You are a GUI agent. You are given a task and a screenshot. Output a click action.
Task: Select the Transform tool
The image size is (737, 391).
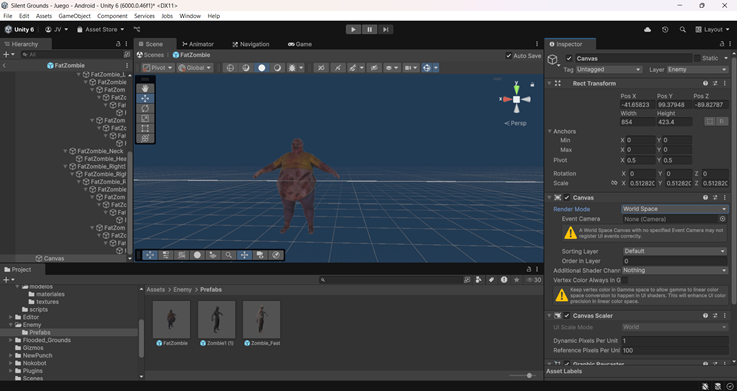(145, 138)
